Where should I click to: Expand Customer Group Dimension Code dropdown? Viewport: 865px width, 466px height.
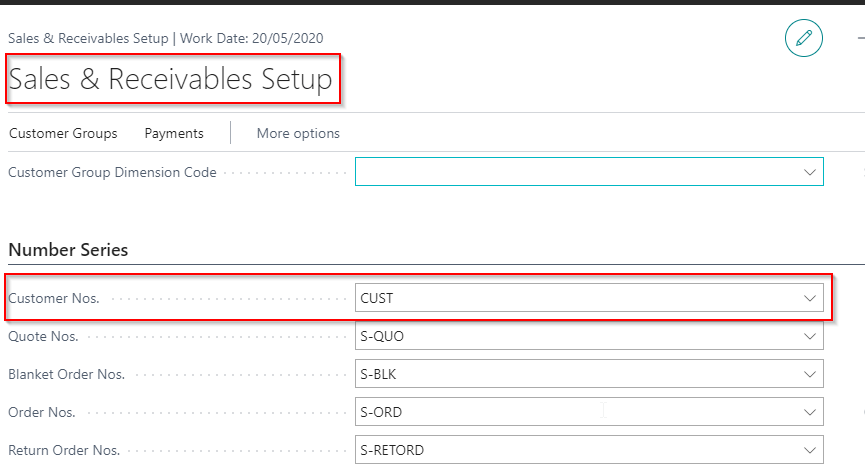[x=809, y=172]
